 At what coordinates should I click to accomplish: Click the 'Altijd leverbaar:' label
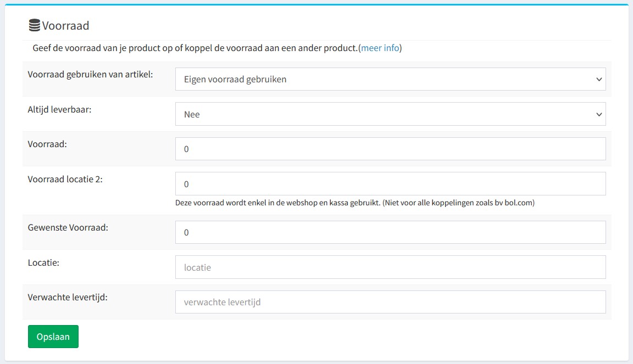59,109
